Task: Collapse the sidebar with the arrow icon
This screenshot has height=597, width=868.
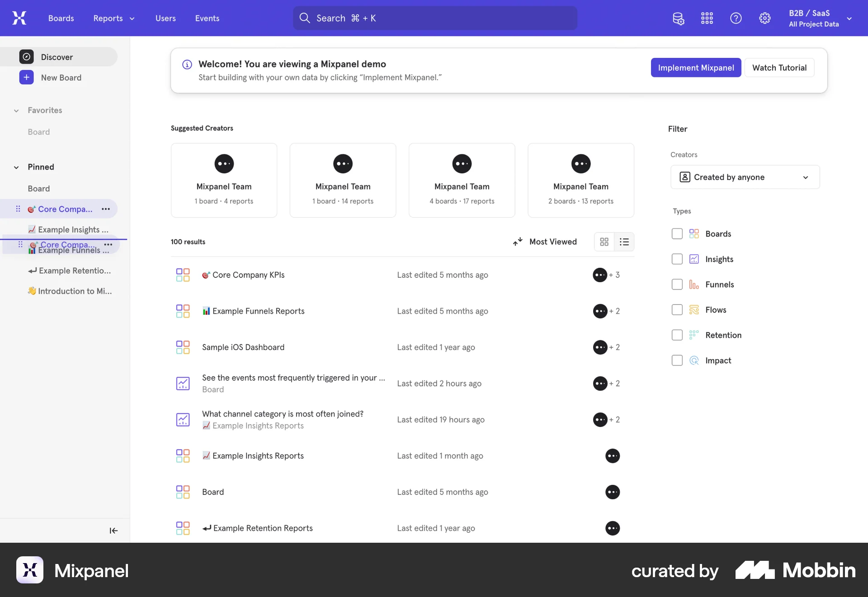Action: click(113, 531)
